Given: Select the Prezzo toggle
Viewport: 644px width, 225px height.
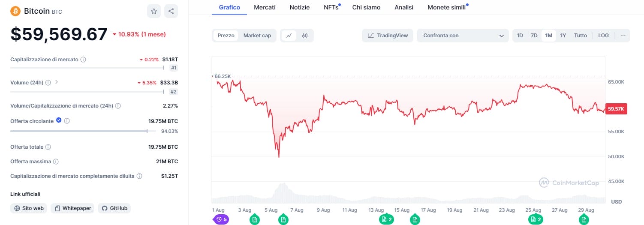Looking at the screenshot, I should coord(226,36).
